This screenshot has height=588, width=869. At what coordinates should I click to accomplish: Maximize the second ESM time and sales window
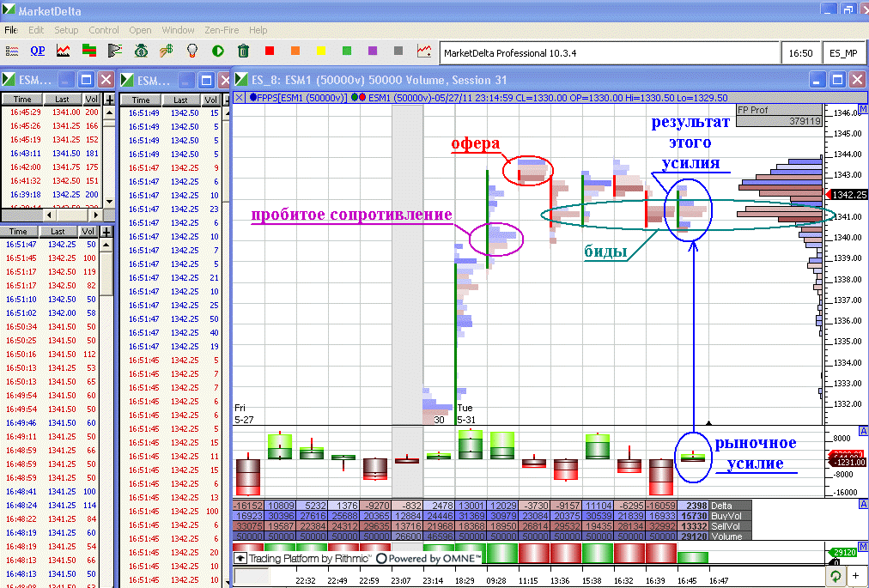[x=206, y=81]
